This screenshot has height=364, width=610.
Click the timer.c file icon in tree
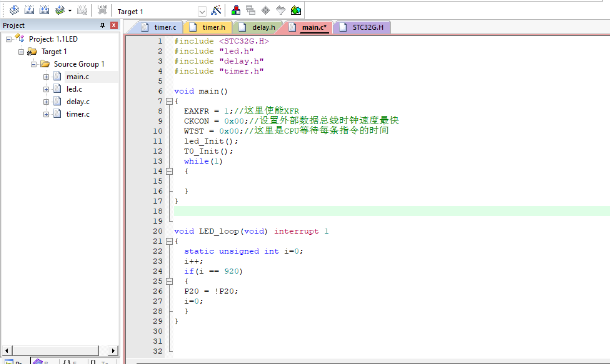click(x=57, y=114)
